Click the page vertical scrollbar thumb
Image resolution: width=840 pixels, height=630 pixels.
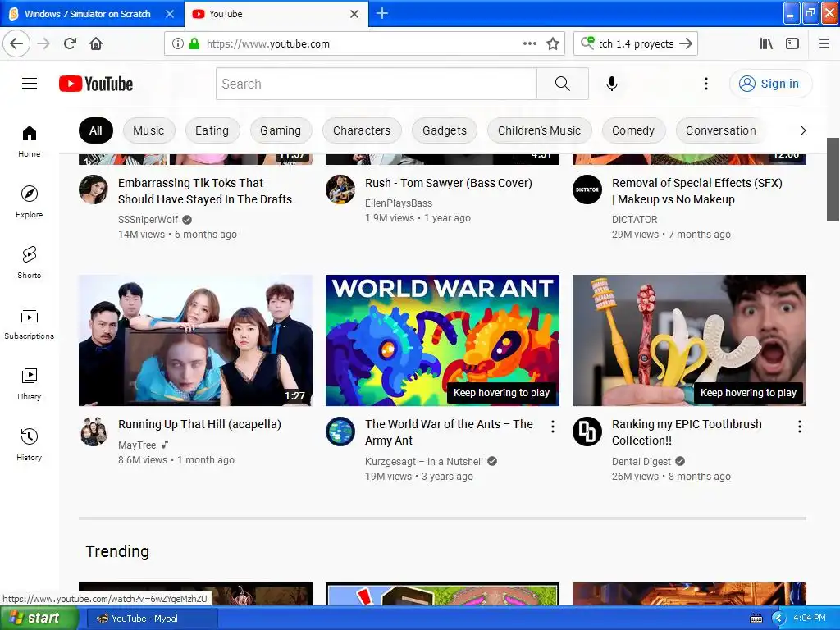point(833,180)
